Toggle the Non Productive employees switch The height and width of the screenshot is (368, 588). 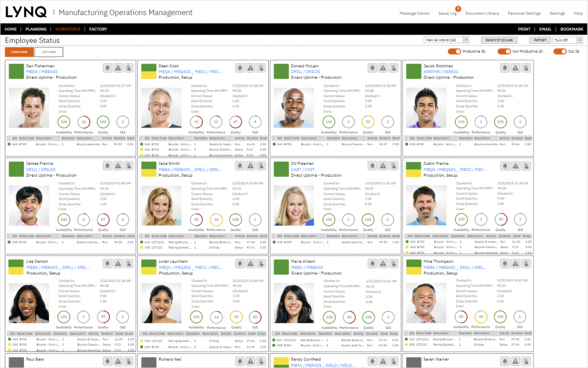point(504,51)
